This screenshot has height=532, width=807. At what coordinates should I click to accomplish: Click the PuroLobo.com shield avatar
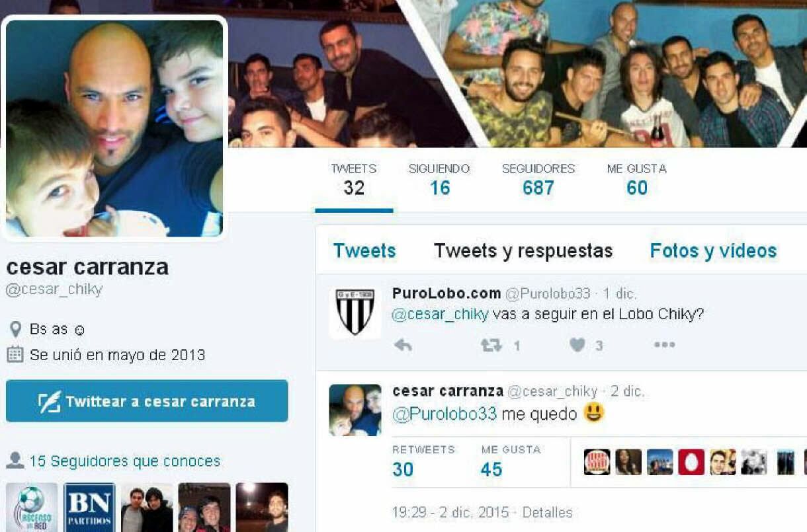point(355,313)
